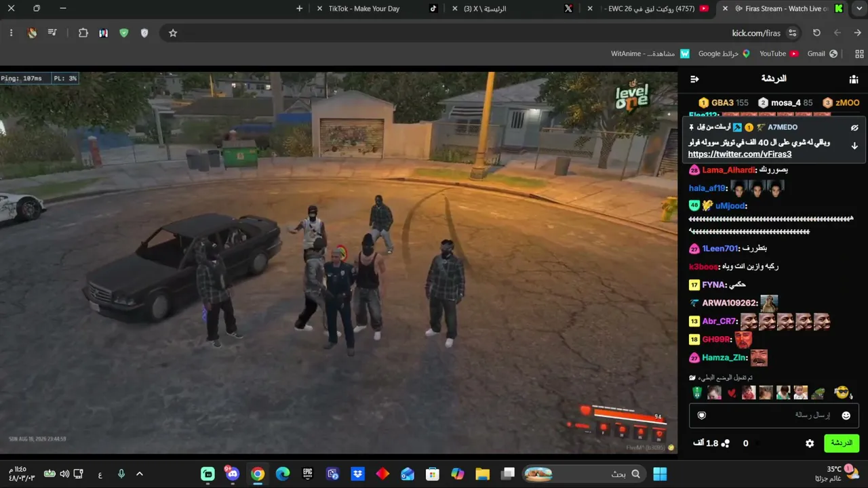Open the Google Maps bookmark
Screen dimensions: 868x488
pyautogui.click(x=724, y=54)
